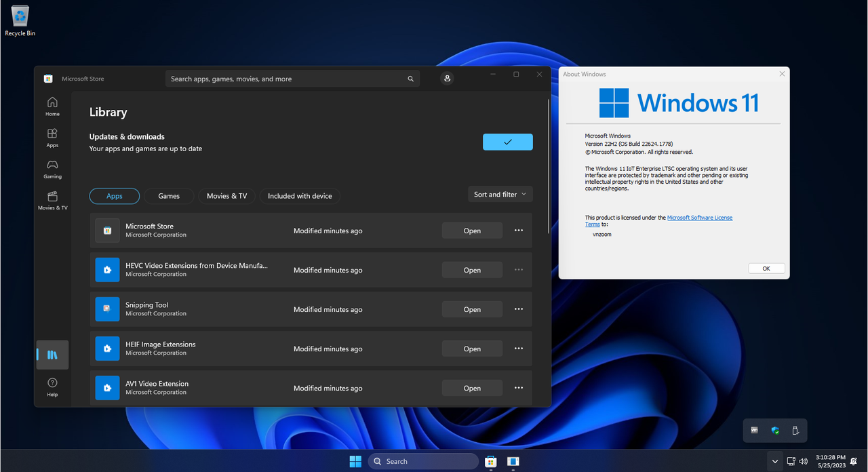Click 'Version 22H2' text in About Windows
868x472 pixels.
[601, 144]
